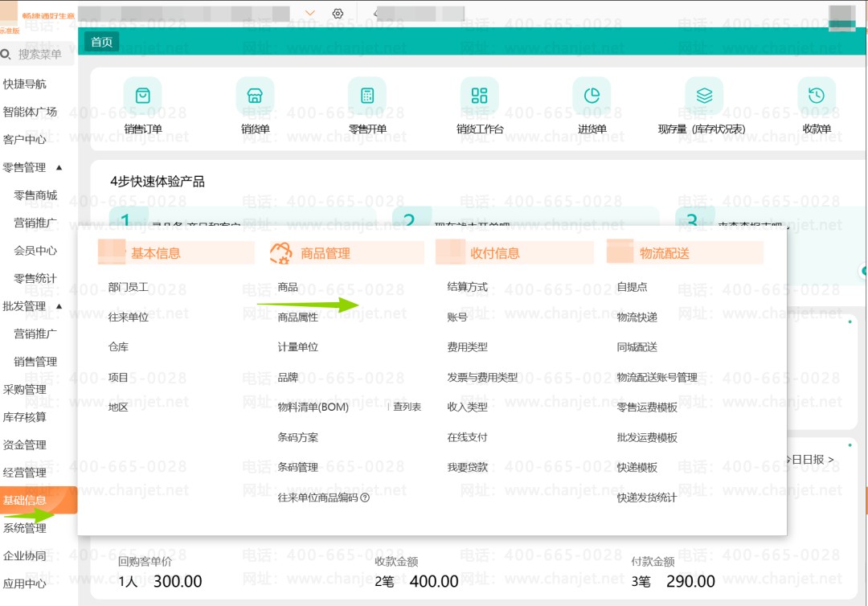Open 智能体广场 in the sidebar
Viewport: 868px width, 606px height.
pos(30,112)
